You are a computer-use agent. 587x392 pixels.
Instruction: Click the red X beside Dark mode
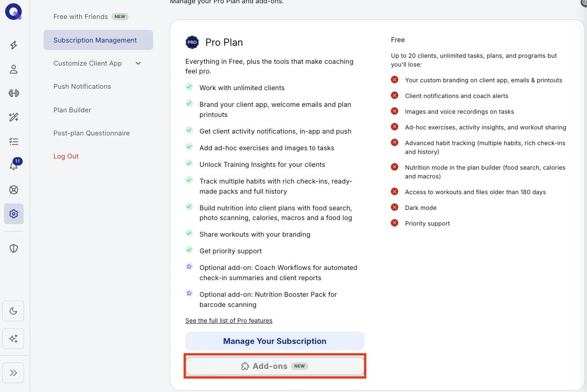pyautogui.click(x=395, y=207)
